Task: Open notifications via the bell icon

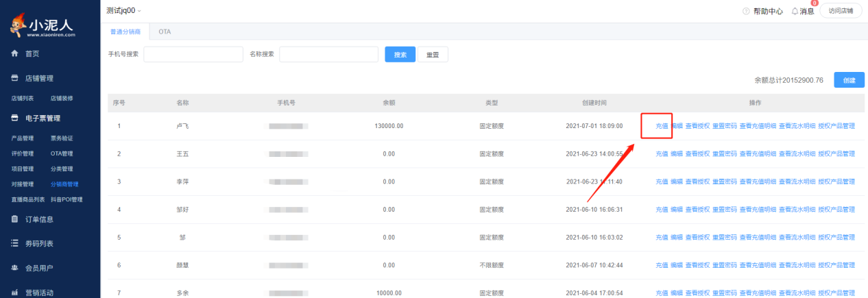Action: [x=795, y=12]
